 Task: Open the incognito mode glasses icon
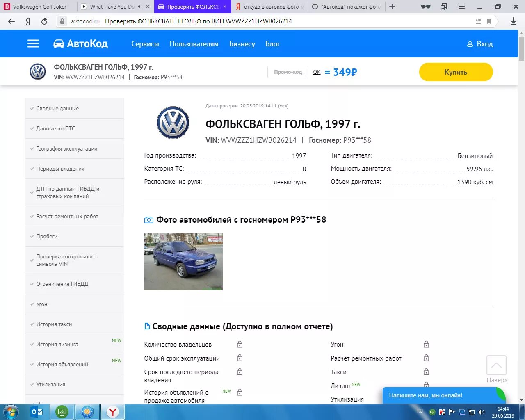click(x=426, y=7)
